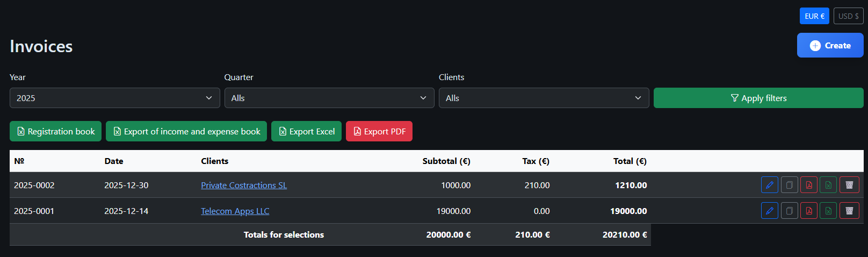Download PDF for invoice 2025-0001

point(809,211)
